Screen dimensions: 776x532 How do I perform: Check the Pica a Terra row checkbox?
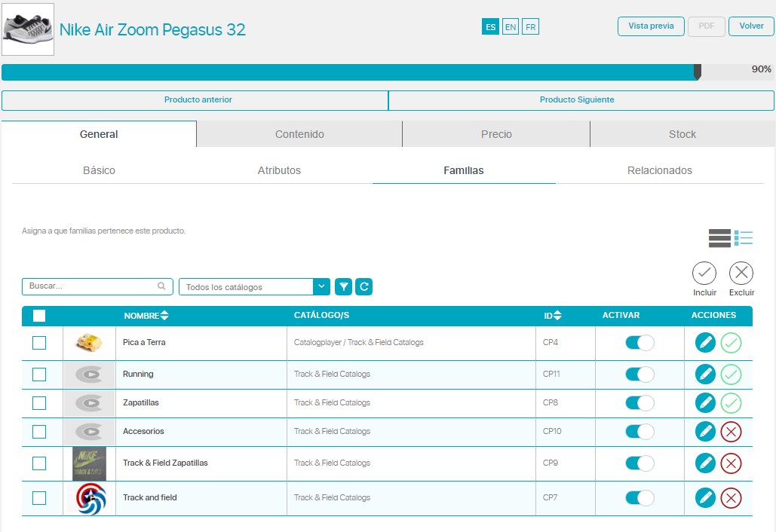tap(39, 343)
